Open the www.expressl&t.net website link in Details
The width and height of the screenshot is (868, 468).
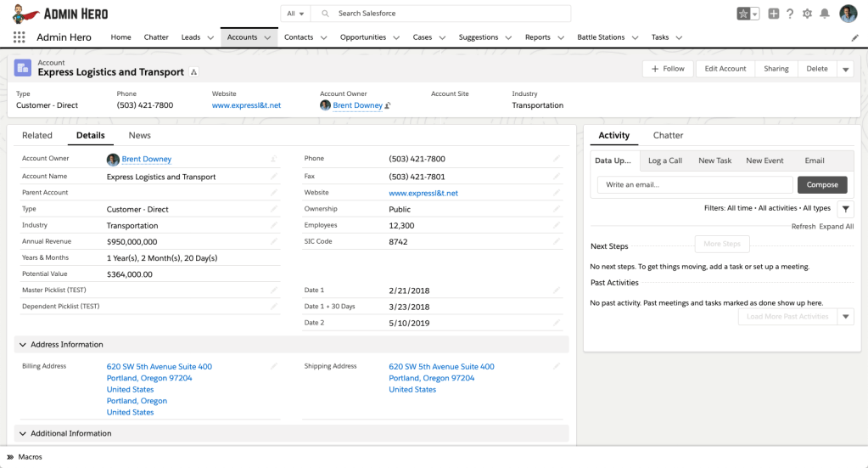(x=423, y=193)
